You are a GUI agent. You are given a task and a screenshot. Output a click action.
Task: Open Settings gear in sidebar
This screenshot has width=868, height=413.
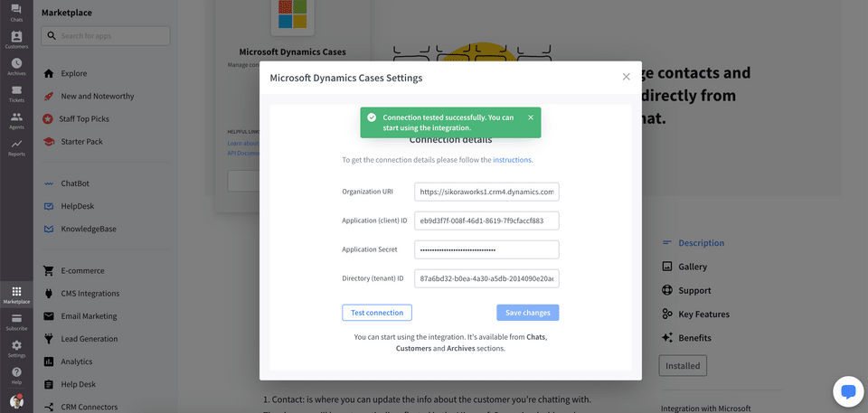click(x=16, y=349)
